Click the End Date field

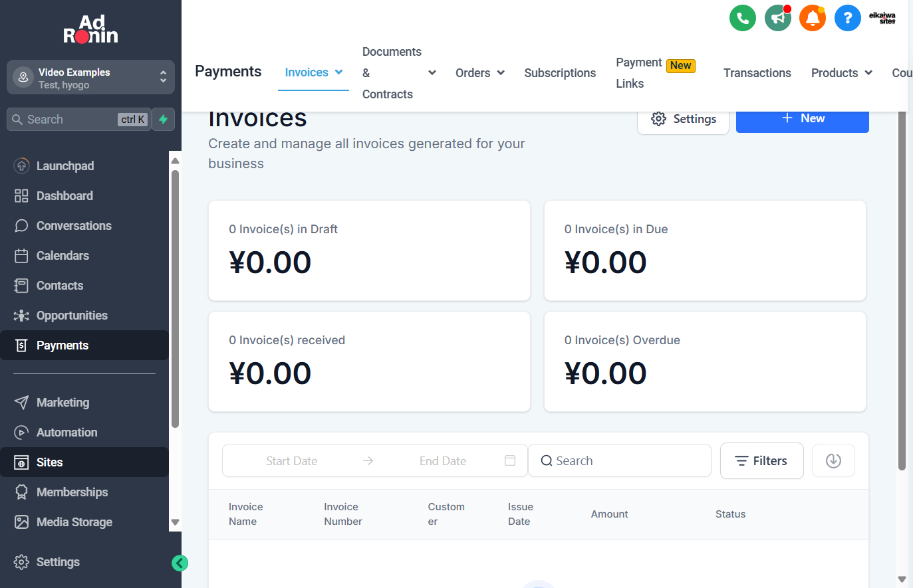[443, 461]
